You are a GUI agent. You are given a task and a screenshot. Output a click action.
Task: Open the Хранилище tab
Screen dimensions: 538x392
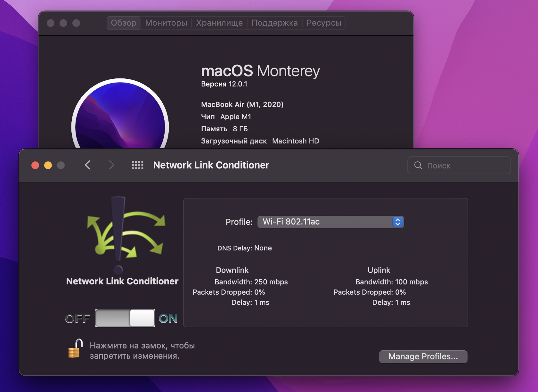pos(219,23)
